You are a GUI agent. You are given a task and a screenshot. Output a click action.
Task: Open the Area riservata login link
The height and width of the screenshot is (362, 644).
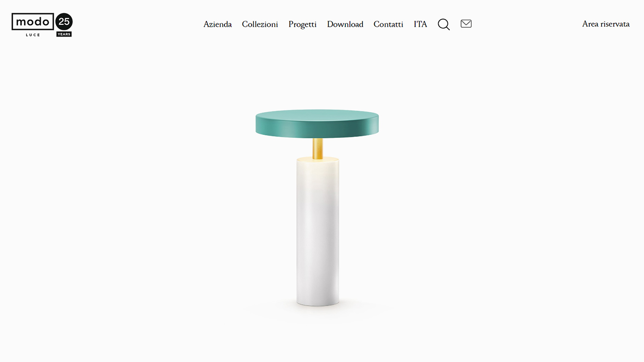(606, 24)
